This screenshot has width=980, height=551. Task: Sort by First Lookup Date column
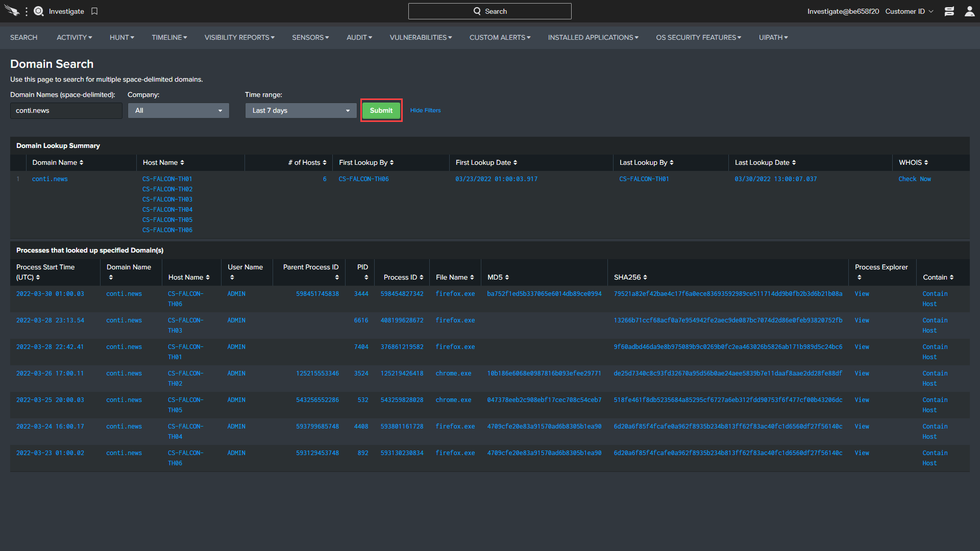point(486,162)
